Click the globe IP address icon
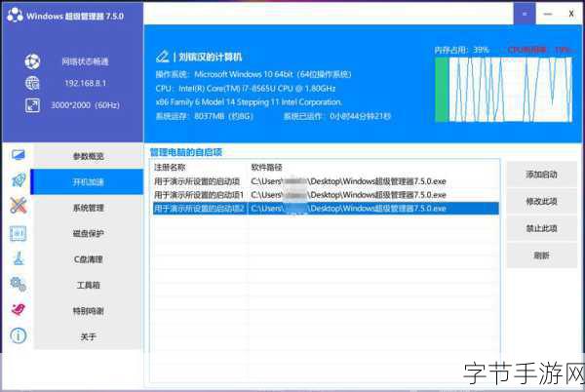The height and width of the screenshot is (392, 585). (32, 83)
